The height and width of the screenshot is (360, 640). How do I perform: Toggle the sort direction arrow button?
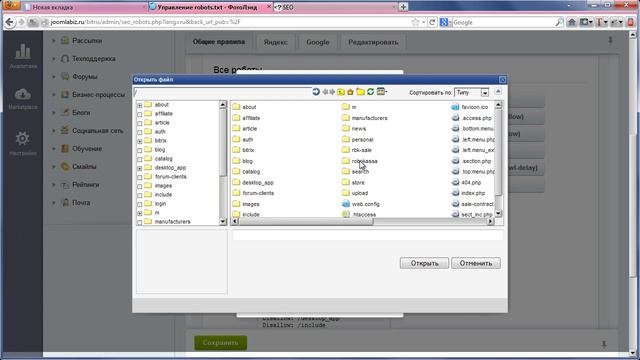[x=498, y=92]
